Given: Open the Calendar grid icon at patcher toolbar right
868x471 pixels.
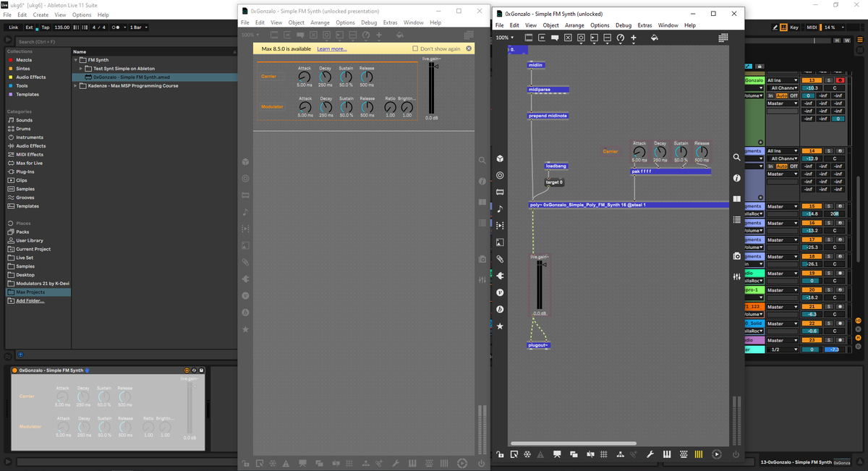Looking at the screenshot, I should pyautogui.click(x=723, y=37).
